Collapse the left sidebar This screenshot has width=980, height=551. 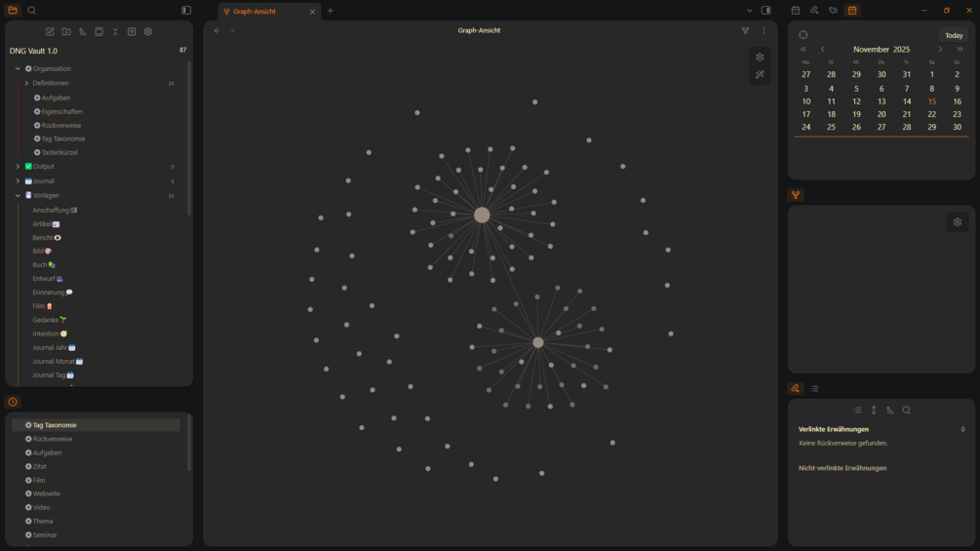186,10
